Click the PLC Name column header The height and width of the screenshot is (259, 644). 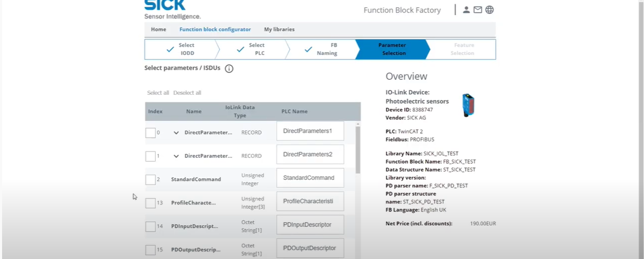pos(294,111)
